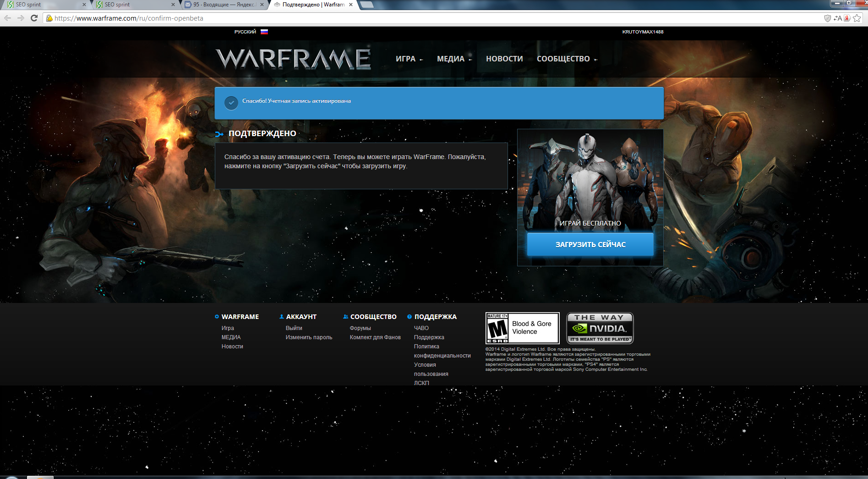The image size is (868, 479).
Task: Expand the МЕДИА navigation dropdown
Action: point(454,59)
